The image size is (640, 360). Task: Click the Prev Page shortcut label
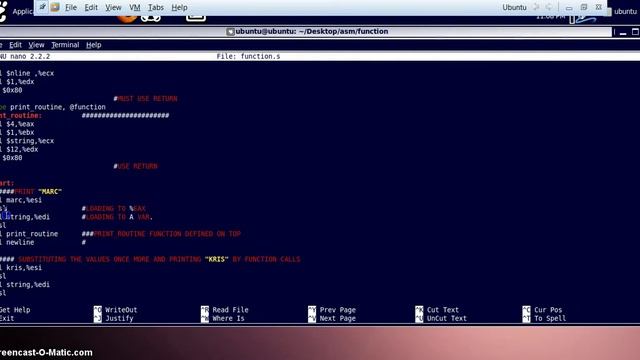pos(338,310)
